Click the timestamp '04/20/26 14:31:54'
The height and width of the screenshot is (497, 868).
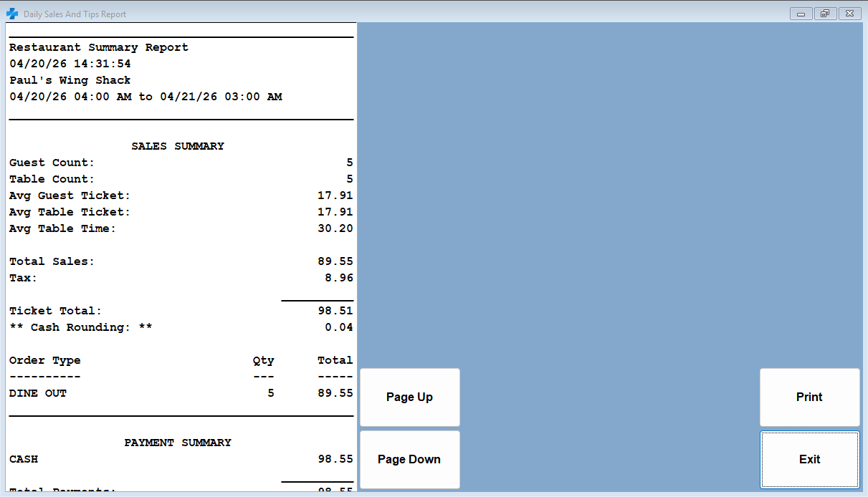pos(70,64)
